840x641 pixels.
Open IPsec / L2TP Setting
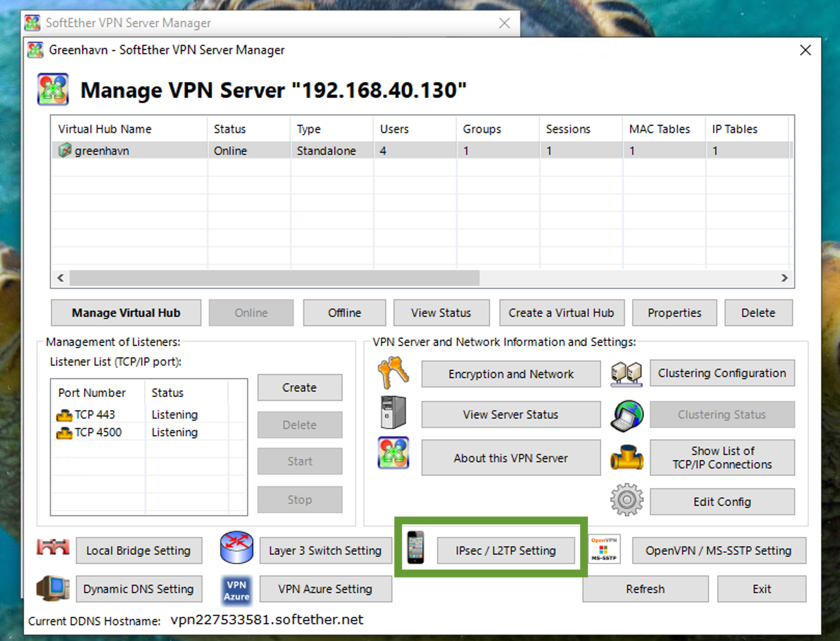(506, 551)
